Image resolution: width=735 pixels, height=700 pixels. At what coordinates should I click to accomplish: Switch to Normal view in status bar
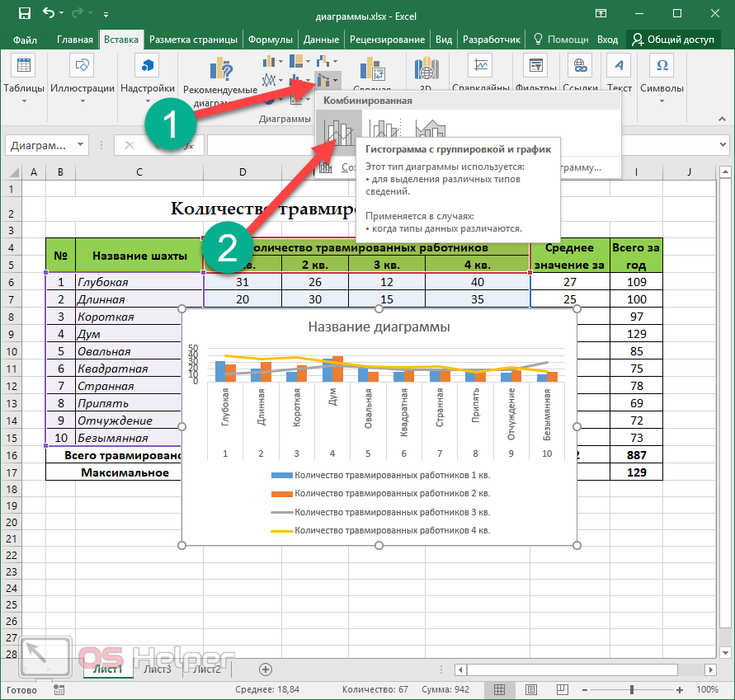point(498,689)
